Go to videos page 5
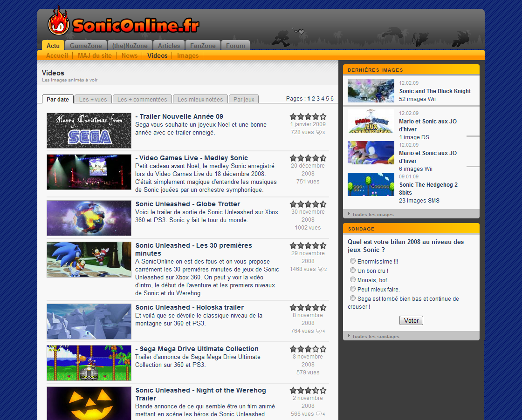The width and height of the screenshot is (522, 420). (327, 99)
